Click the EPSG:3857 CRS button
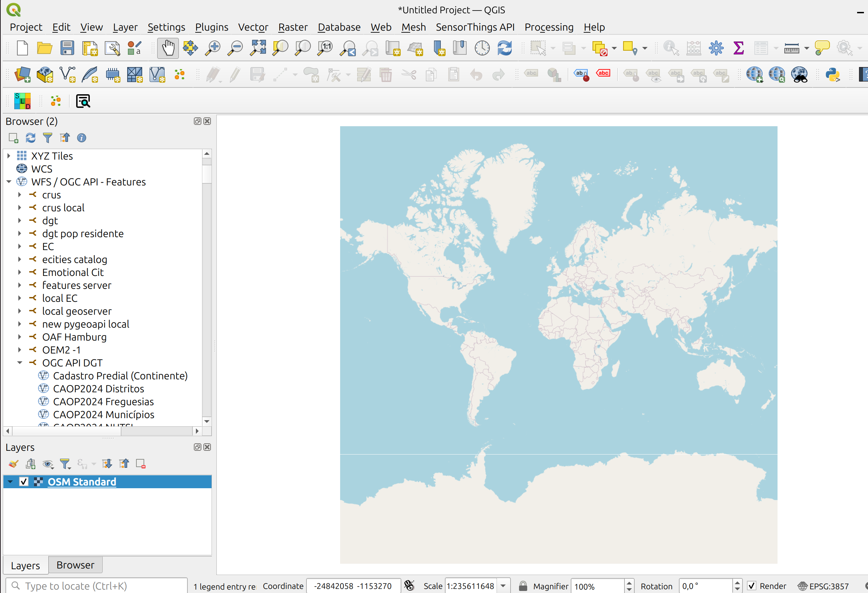This screenshot has width=868, height=593. click(x=823, y=586)
